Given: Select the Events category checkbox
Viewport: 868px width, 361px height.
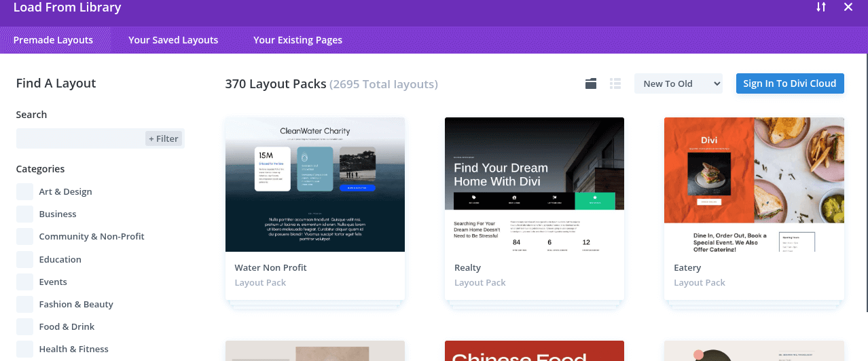Looking at the screenshot, I should [x=25, y=282].
